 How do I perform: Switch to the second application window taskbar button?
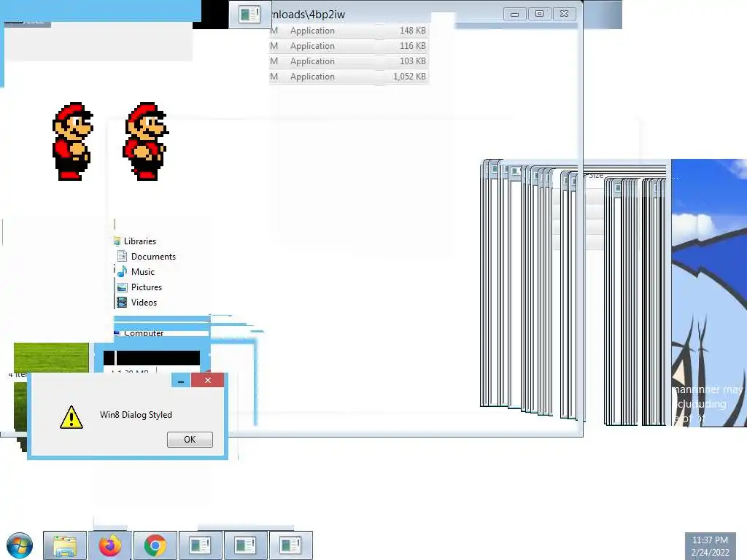[x=245, y=545]
